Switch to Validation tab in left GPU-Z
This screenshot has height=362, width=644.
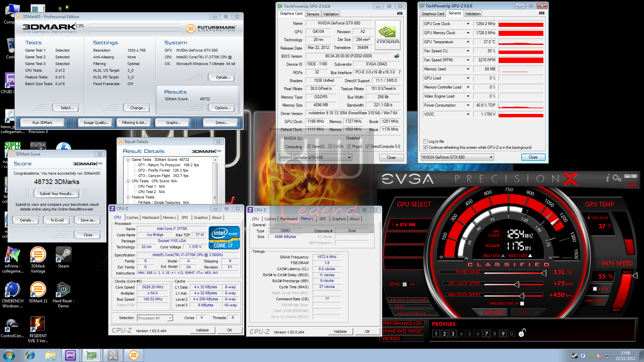click(331, 14)
